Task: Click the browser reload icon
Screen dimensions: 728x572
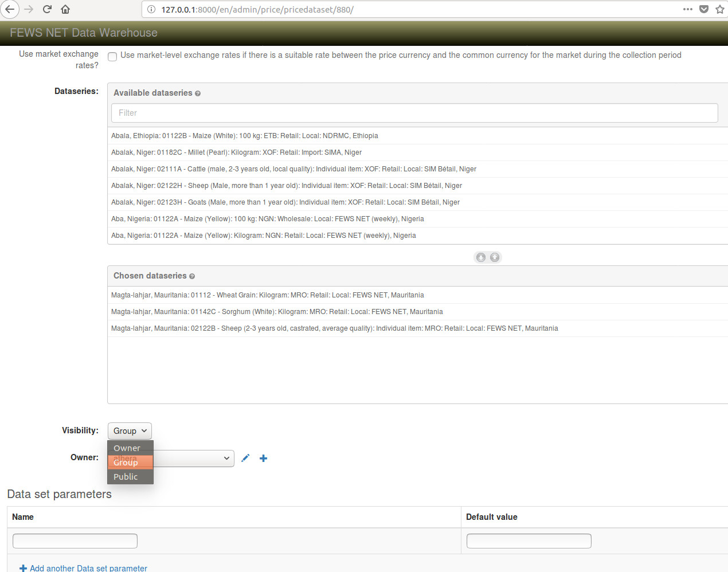Action: [46, 9]
